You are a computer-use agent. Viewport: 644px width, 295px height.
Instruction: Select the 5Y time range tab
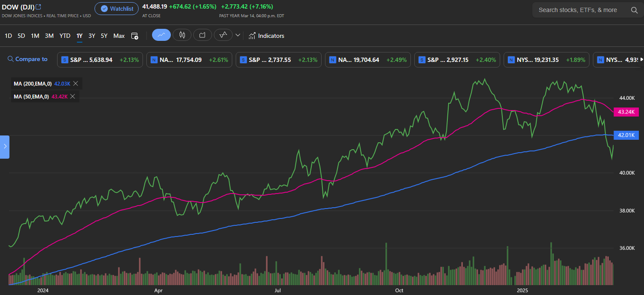pos(104,36)
